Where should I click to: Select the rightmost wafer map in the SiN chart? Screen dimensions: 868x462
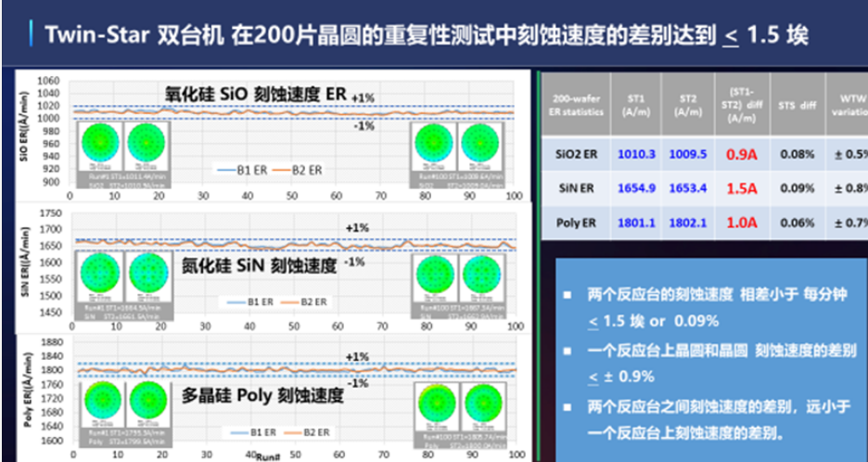(x=479, y=276)
